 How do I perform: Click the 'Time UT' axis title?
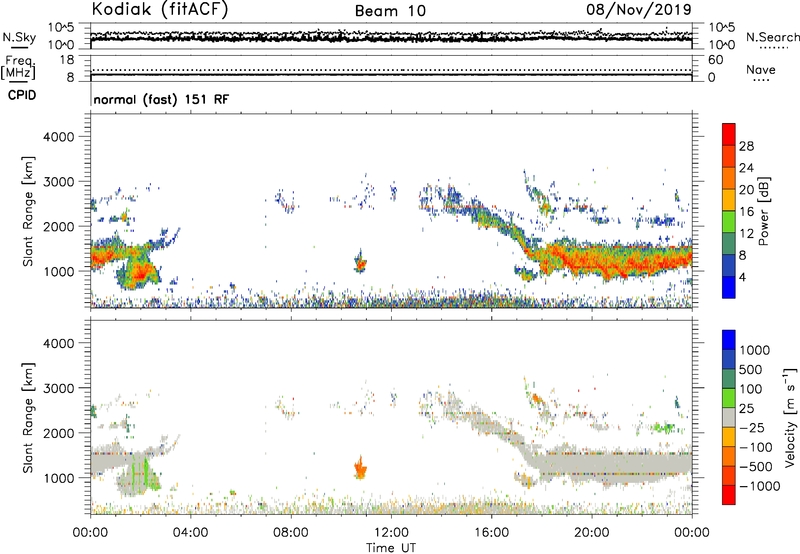pos(391,548)
